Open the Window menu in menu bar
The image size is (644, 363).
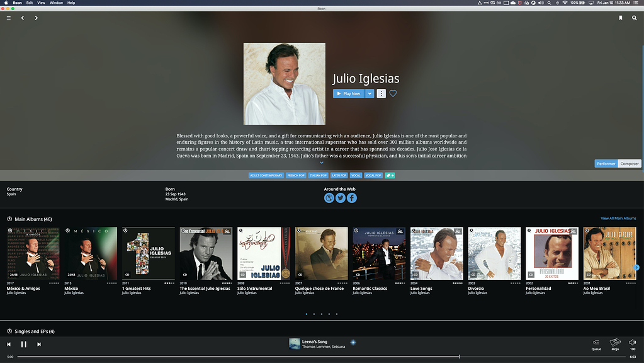click(56, 3)
